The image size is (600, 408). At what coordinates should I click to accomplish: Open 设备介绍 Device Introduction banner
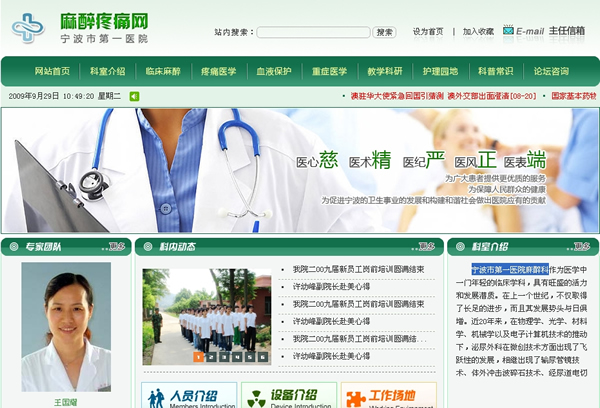(288, 396)
